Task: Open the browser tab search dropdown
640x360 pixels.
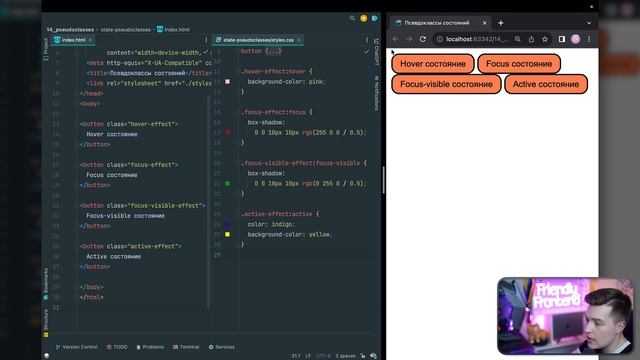Action: [589, 23]
